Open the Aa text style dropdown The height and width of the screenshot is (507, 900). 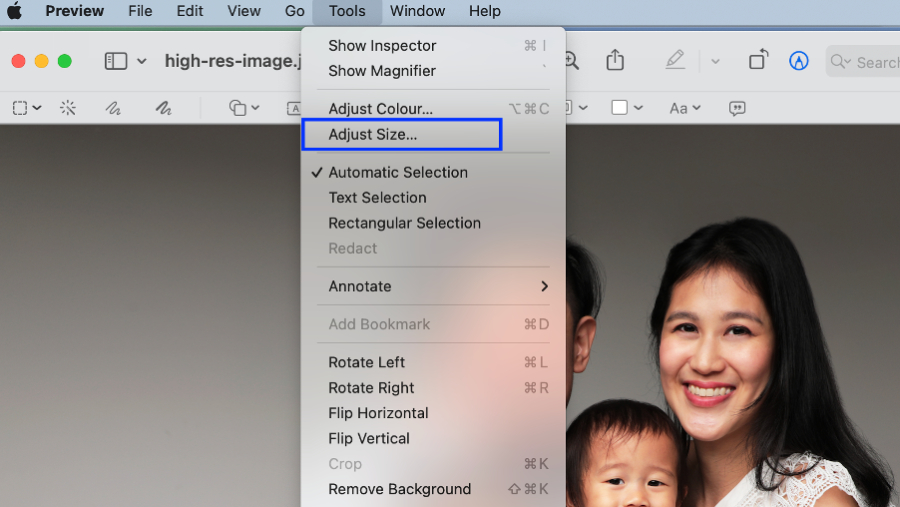pyautogui.click(x=685, y=108)
